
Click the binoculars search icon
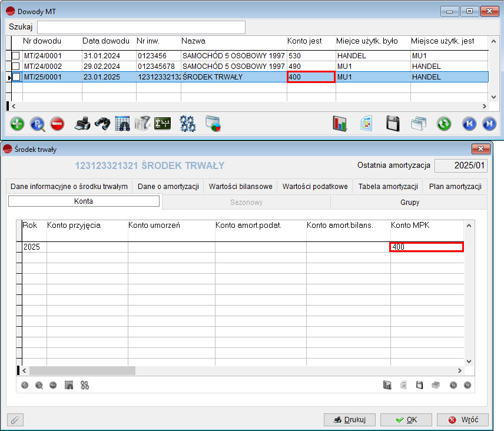(102, 124)
